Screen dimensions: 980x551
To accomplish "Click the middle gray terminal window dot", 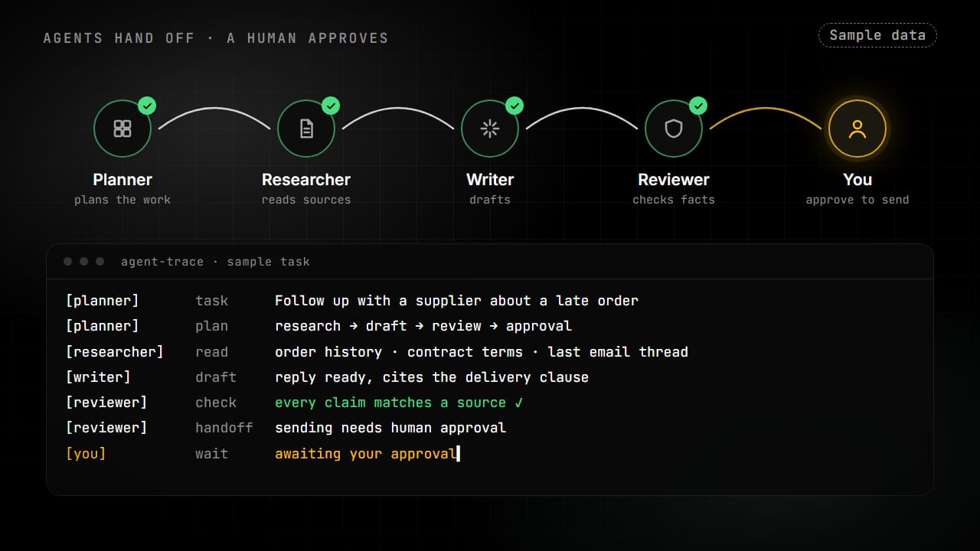I will [x=83, y=262].
